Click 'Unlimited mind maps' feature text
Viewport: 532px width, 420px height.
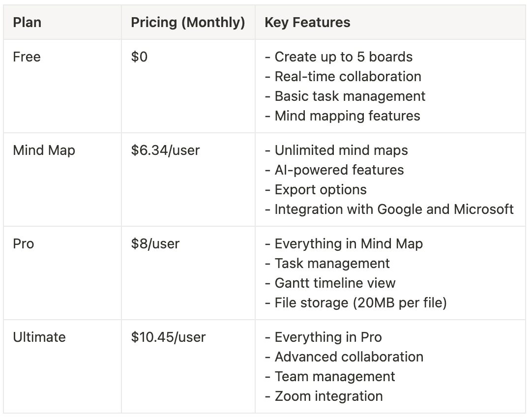[341, 150]
